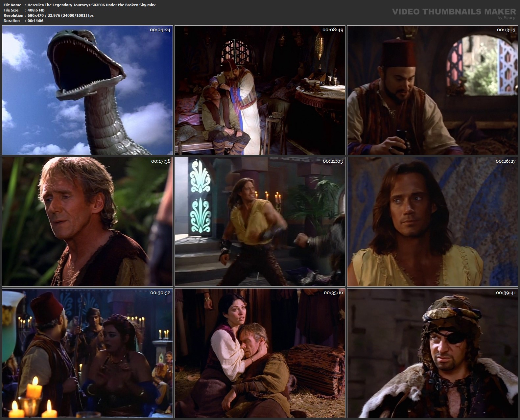Click the 00:39:41 timestamp label
The height and width of the screenshot is (420, 520).
point(506,293)
